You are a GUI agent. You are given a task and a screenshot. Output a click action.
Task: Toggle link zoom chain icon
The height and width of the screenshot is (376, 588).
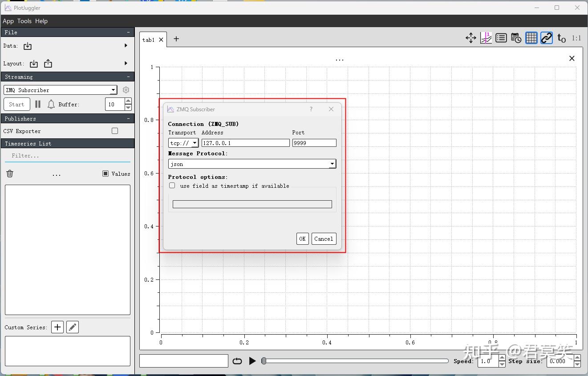pyautogui.click(x=547, y=38)
